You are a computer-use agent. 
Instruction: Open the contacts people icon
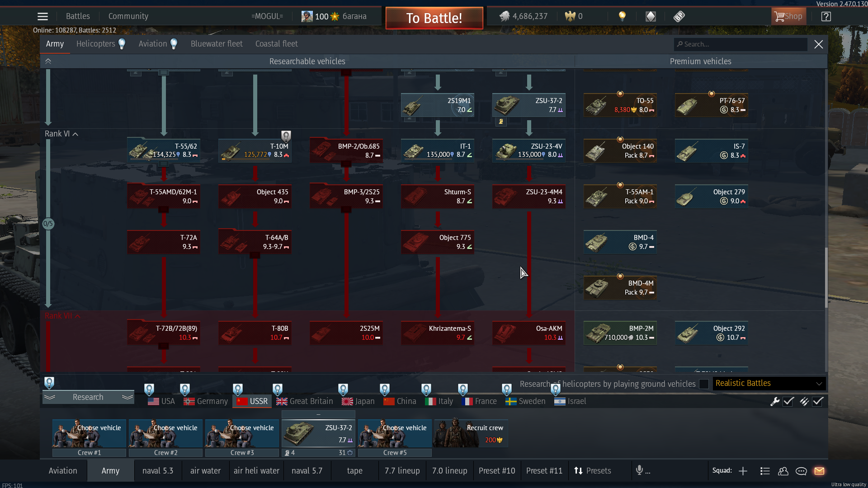(783, 471)
